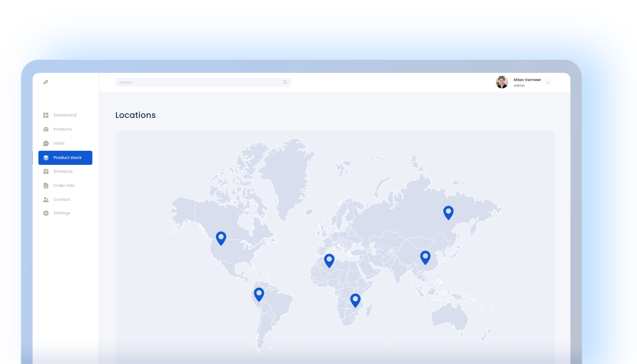Open Settings via the gear icon
Screen dimensions: 637x364
(46, 213)
